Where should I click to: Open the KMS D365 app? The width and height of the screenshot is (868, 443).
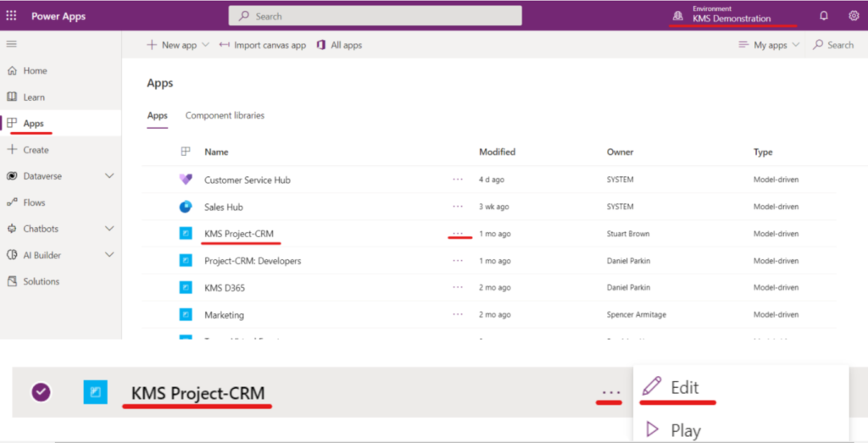tap(225, 288)
